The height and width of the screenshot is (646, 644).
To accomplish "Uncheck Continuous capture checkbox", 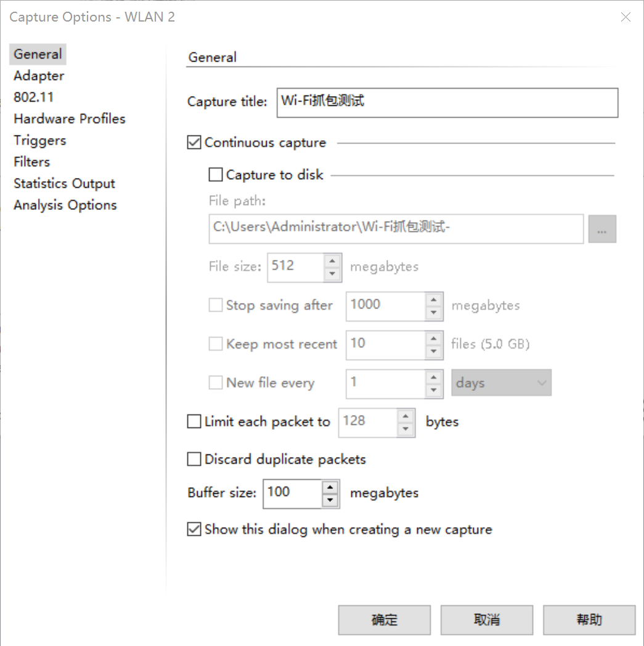I will click(x=194, y=142).
